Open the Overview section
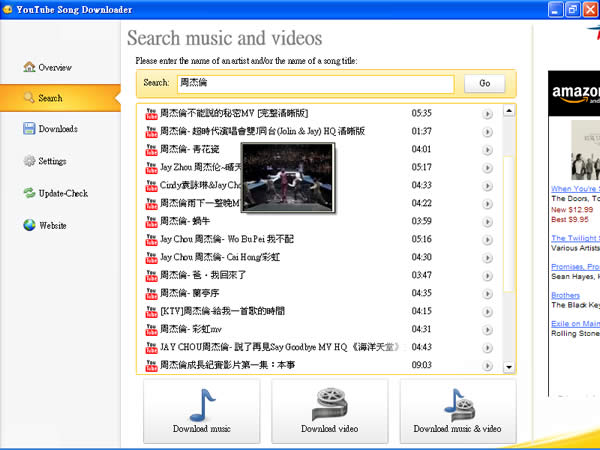This screenshot has width=600, height=450. (x=54, y=68)
